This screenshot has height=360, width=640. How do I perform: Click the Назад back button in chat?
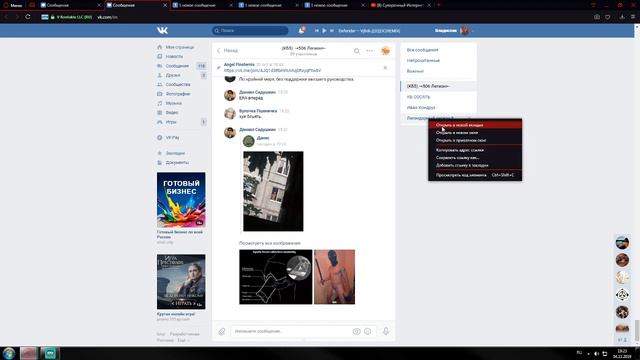tap(227, 51)
